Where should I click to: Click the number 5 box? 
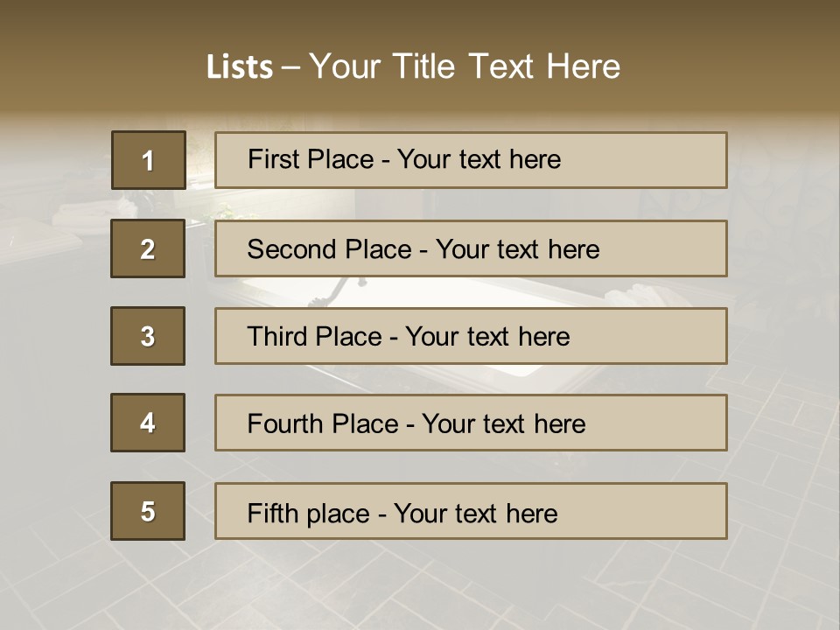[x=148, y=511]
